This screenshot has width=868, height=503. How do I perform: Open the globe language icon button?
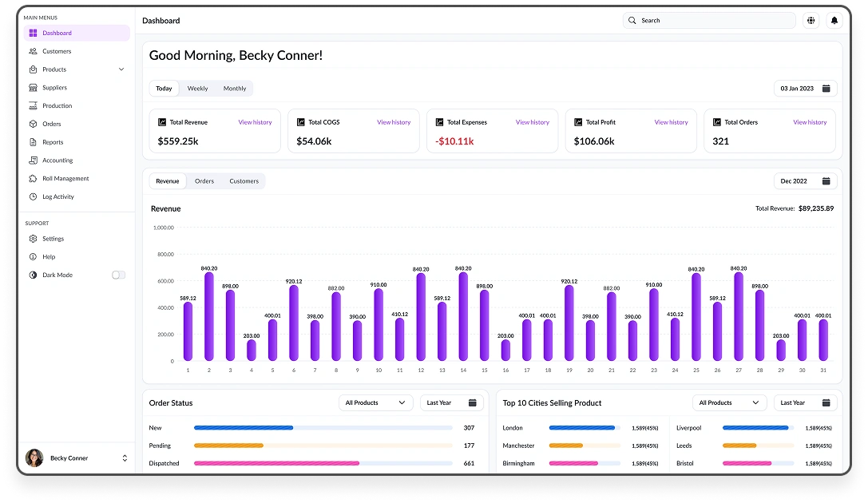pos(811,21)
